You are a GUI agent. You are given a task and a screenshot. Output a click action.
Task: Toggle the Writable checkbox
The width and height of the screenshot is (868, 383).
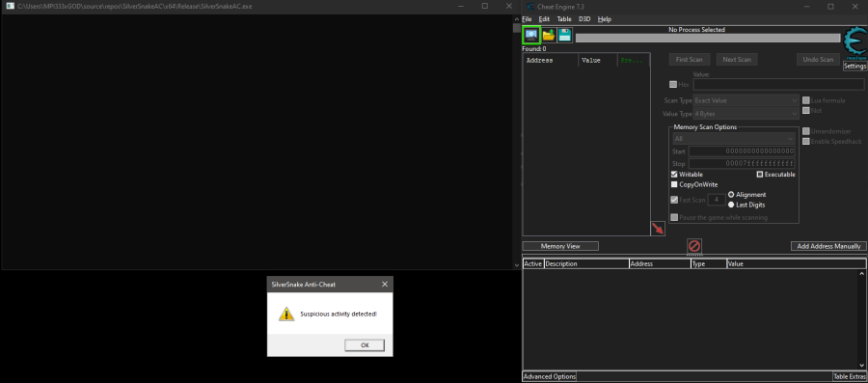(674, 175)
